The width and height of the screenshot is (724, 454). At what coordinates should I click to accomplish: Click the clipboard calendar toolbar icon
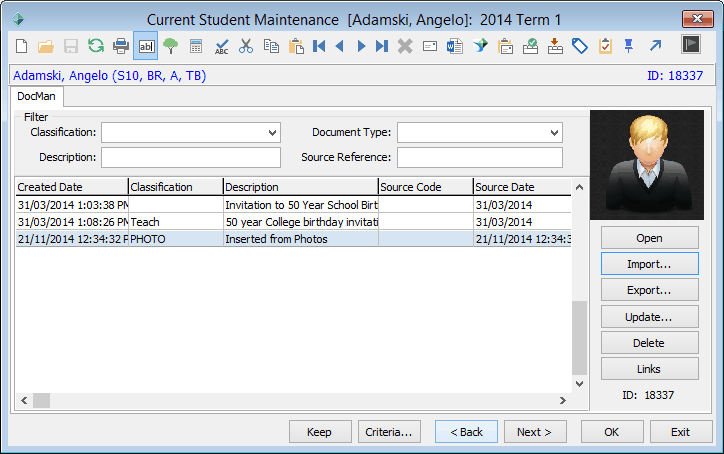506,46
